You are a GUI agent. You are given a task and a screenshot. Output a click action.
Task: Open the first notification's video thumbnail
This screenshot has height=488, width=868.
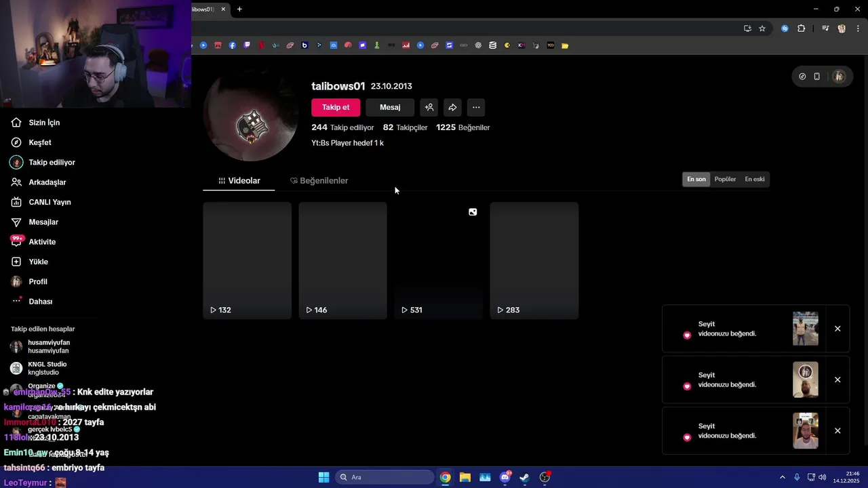806,329
